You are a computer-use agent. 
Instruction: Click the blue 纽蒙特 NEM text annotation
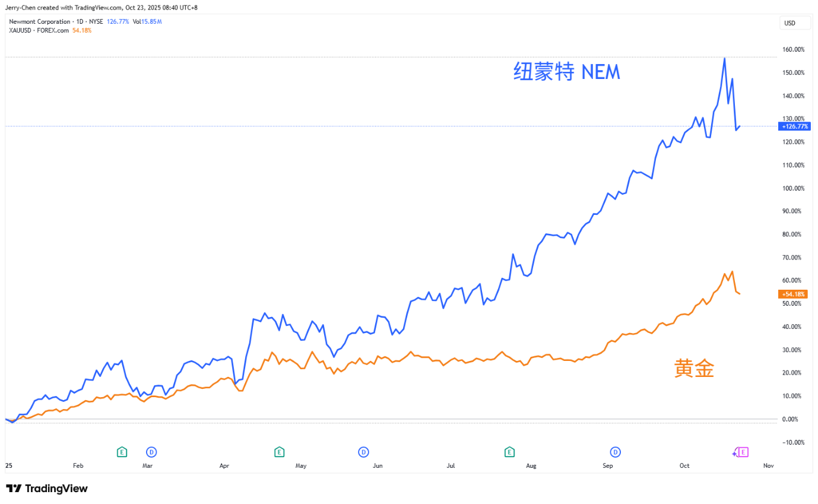click(566, 72)
